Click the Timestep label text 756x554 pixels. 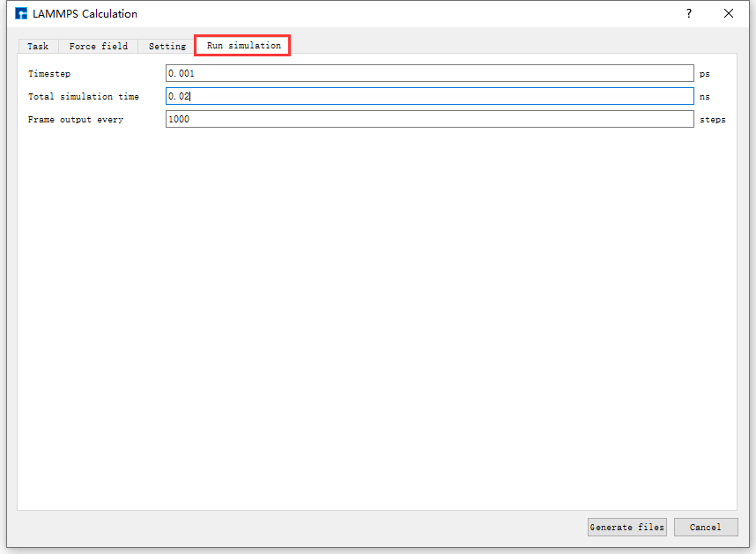tap(49, 74)
